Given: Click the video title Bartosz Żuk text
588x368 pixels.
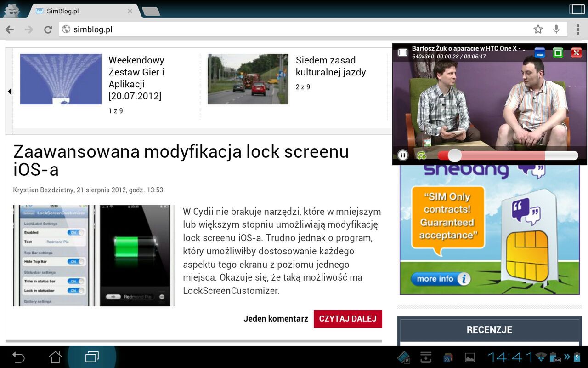Looking at the screenshot, I should (x=469, y=48).
